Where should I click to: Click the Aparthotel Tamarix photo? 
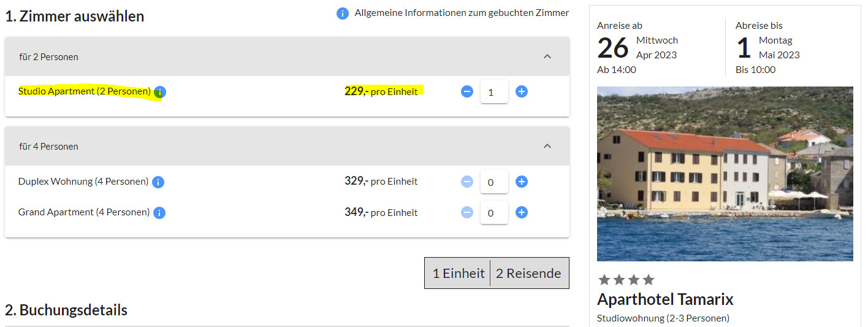725,174
